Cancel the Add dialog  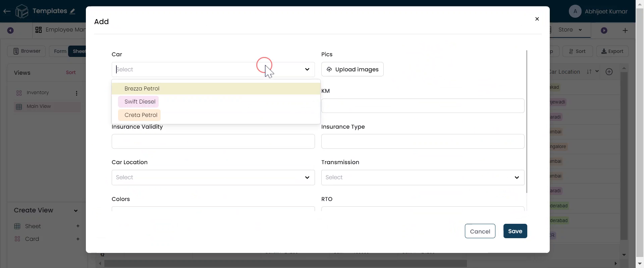tap(480, 231)
